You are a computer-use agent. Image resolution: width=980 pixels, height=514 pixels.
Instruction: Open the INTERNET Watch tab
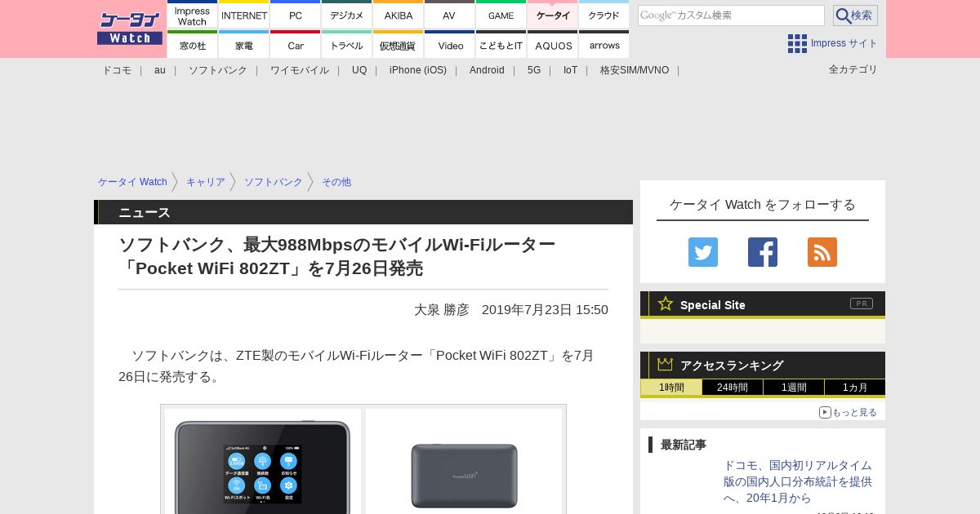pos(244,15)
